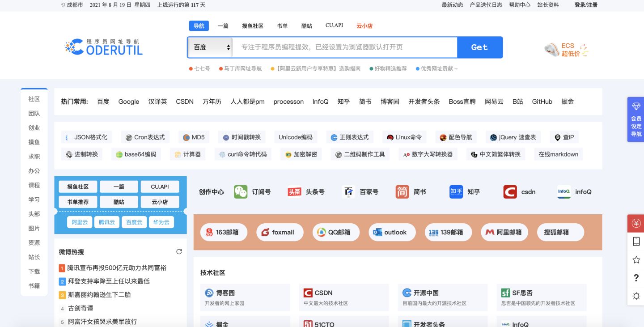Image resolution: width=644 pixels, height=327 pixels.
Task: Open the JSON格式化 tool
Action: click(x=87, y=137)
